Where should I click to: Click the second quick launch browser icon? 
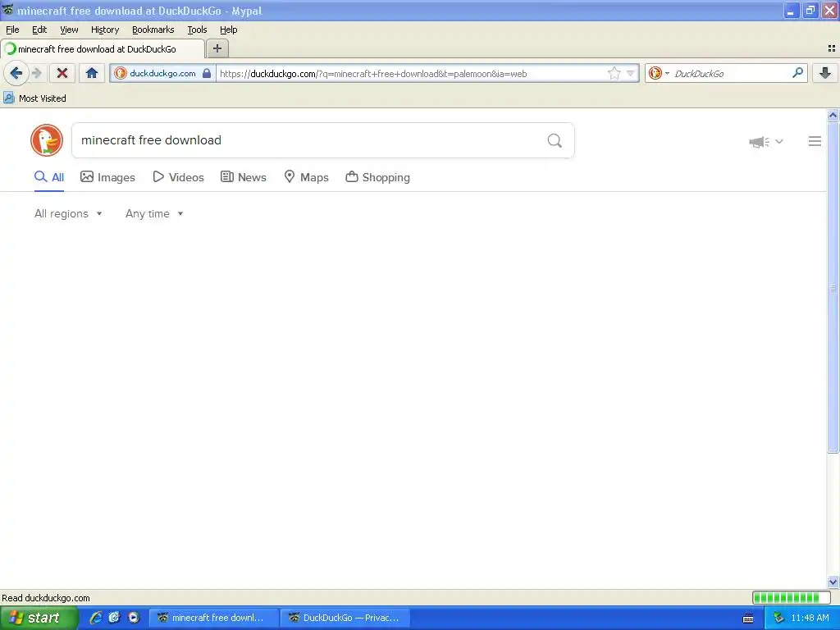[x=115, y=618]
